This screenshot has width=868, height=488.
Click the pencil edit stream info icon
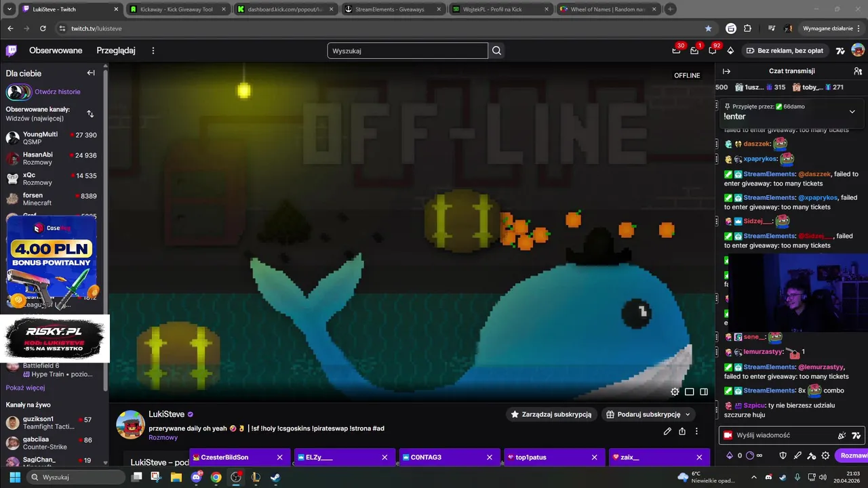coord(667,431)
